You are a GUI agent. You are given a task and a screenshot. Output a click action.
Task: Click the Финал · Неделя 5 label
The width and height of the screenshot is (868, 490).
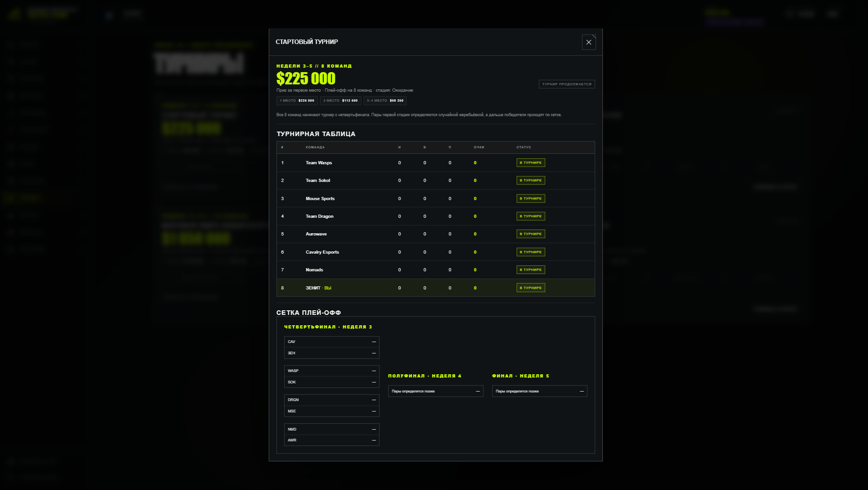[521, 376]
